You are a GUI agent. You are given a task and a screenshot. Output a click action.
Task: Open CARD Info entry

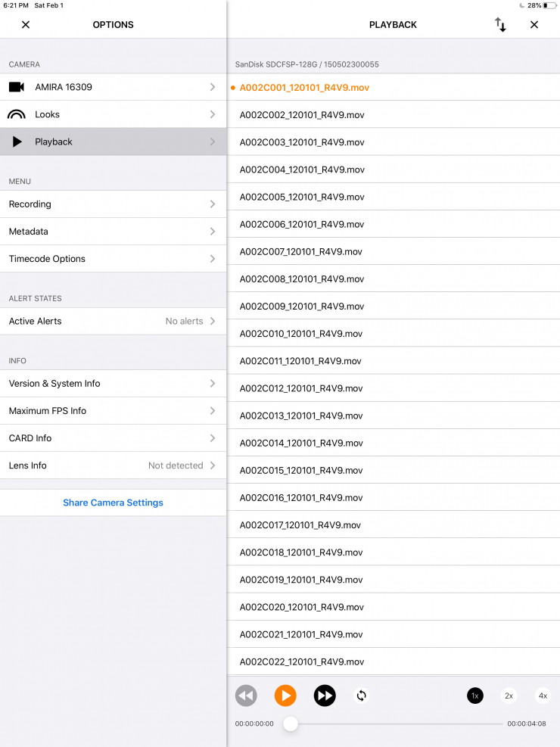pyautogui.click(x=113, y=438)
